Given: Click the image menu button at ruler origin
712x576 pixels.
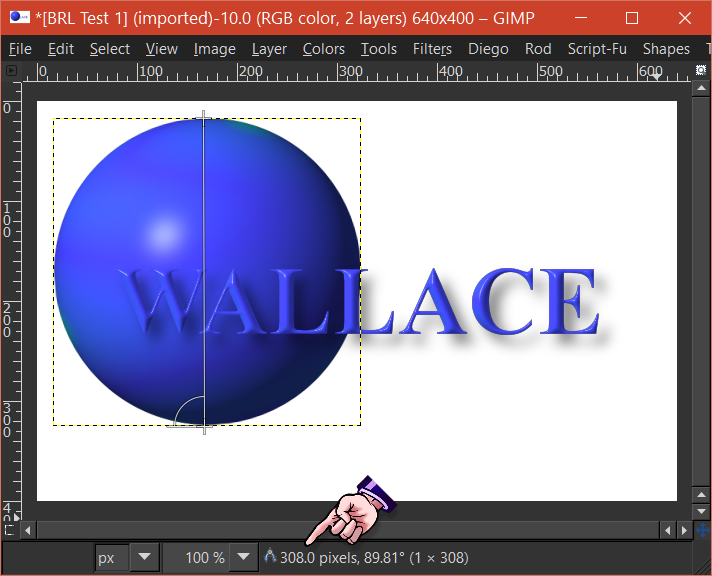Looking at the screenshot, I should 11,70.
